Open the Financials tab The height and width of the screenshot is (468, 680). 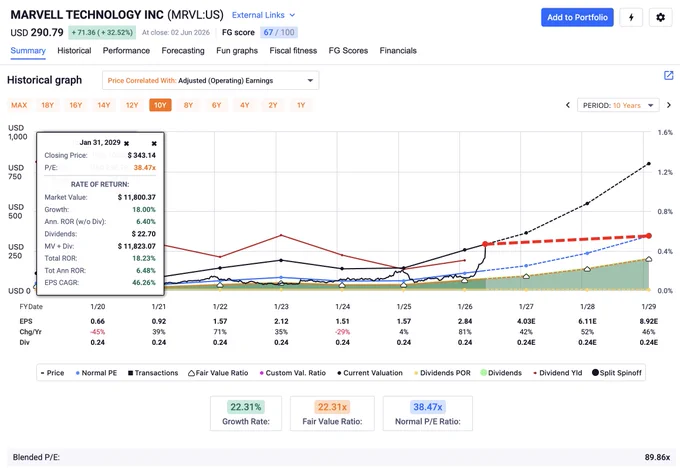[398, 51]
